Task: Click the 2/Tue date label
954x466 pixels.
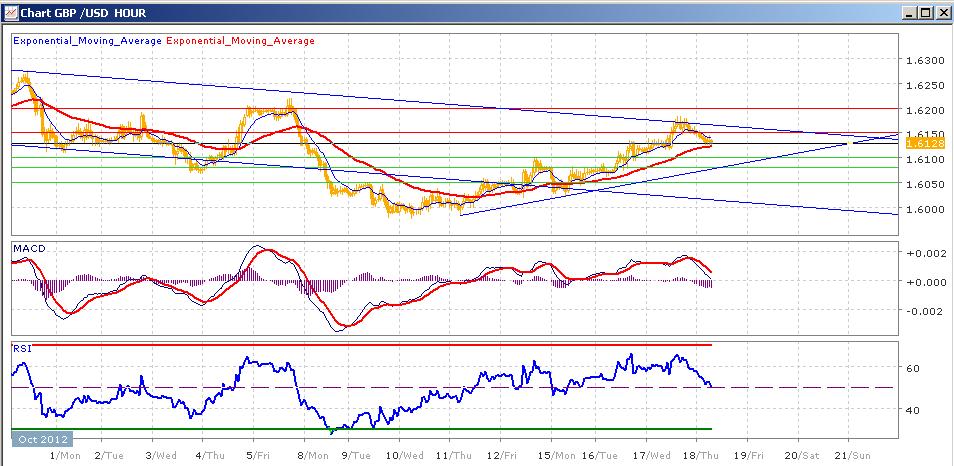Action: [x=112, y=454]
